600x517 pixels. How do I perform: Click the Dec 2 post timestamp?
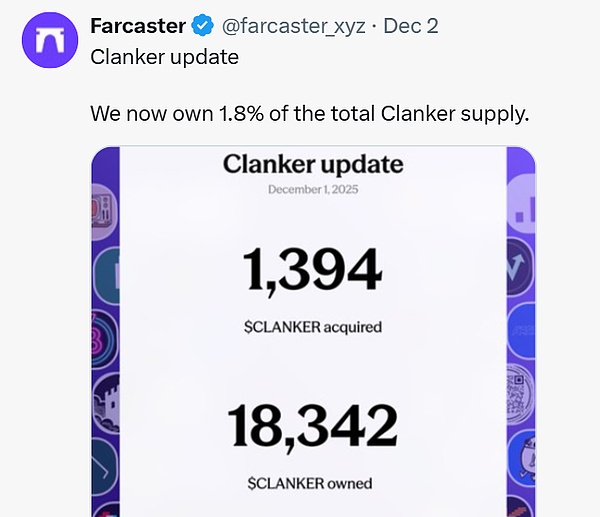[411, 26]
